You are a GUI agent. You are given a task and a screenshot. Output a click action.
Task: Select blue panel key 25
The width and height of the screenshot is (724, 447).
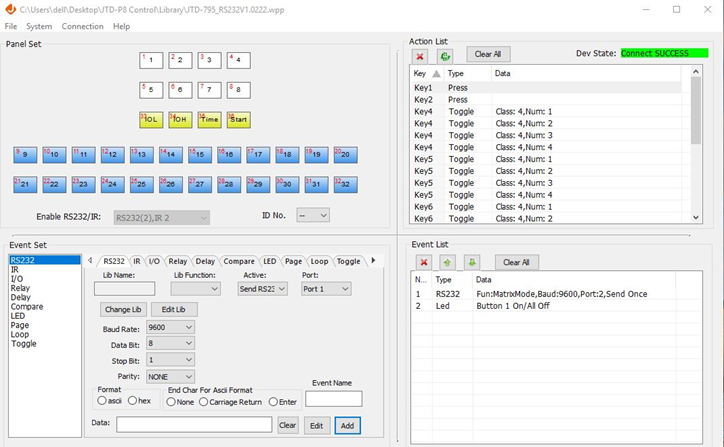coord(142,184)
